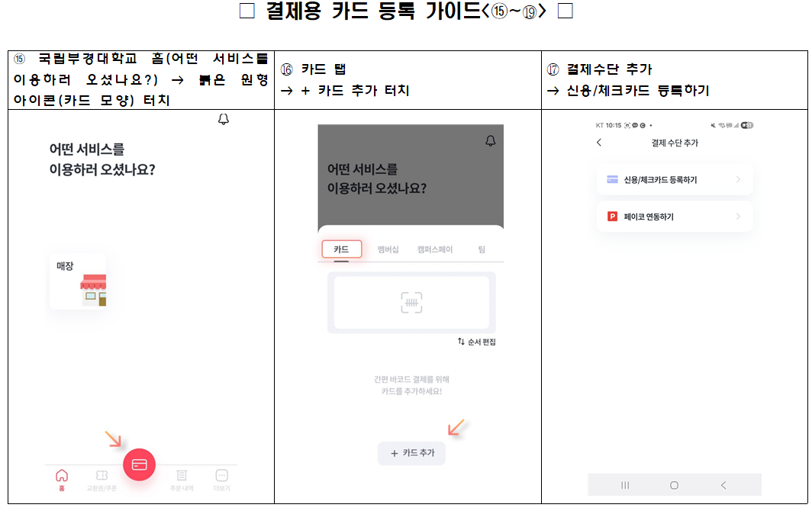Tap the bell icon on the dimmed screen
This screenshot has width=812, height=511.
[x=491, y=140]
